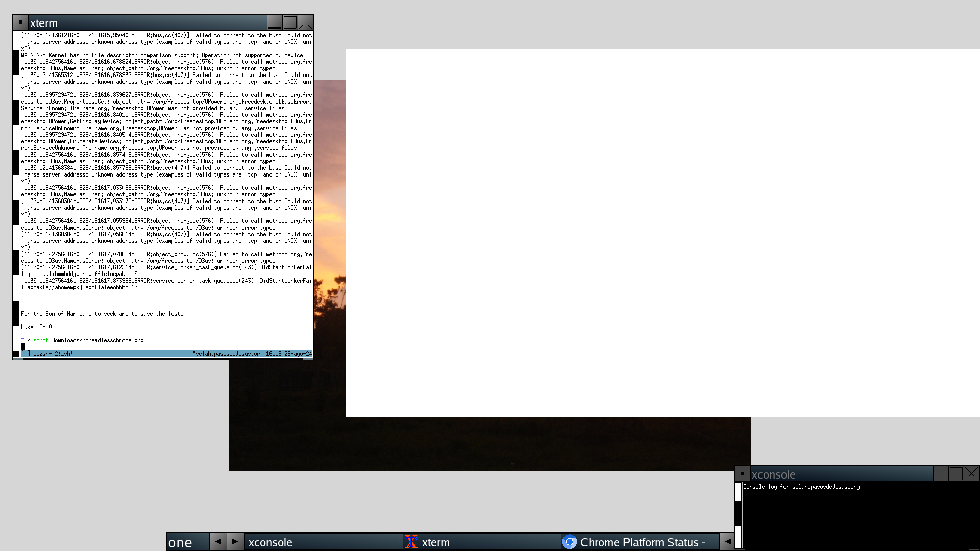Open the xconsole window menu button

click(x=742, y=474)
